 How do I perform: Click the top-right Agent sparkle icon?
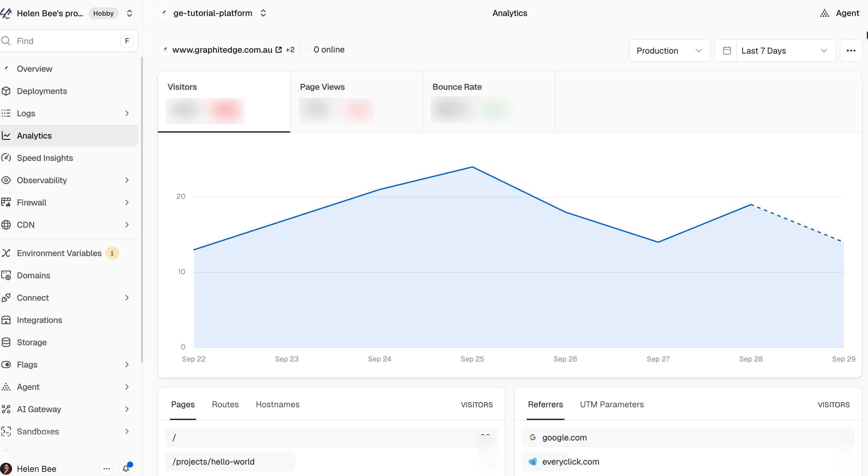pyautogui.click(x=825, y=13)
